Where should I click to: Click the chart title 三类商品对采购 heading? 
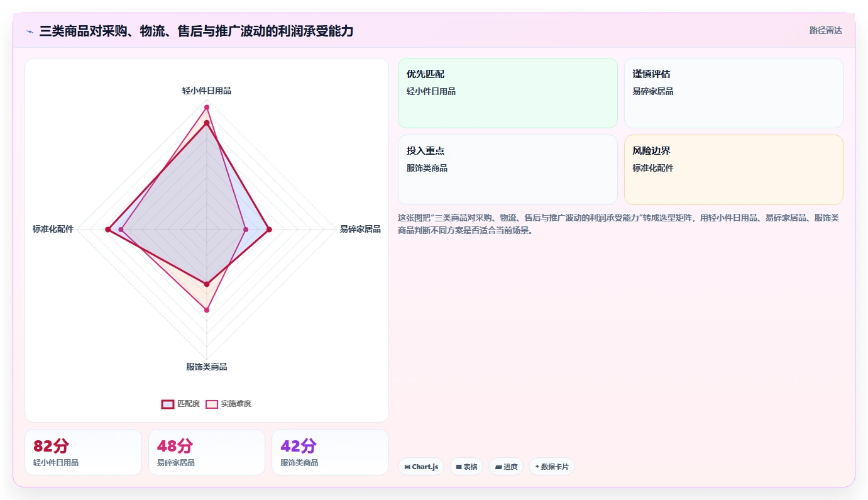[196, 31]
